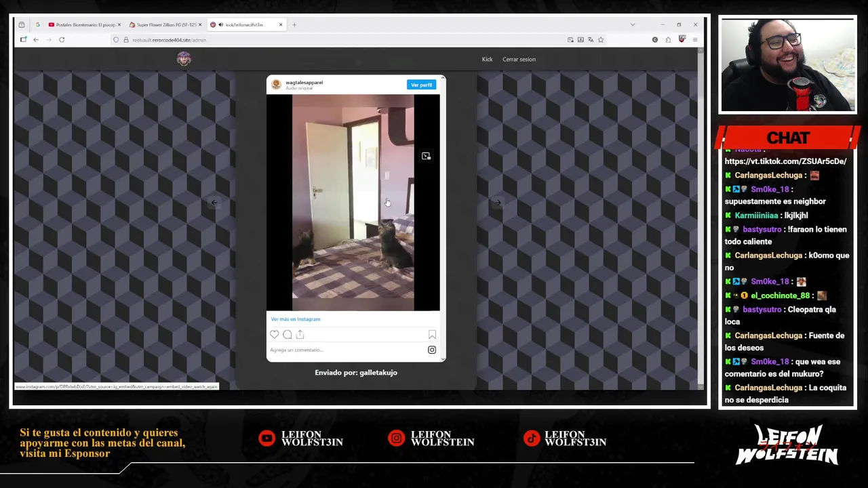Image resolution: width=868 pixels, height=488 pixels.
Task: Switch to the Google pinned tab
Action: (x=37, y=25)
